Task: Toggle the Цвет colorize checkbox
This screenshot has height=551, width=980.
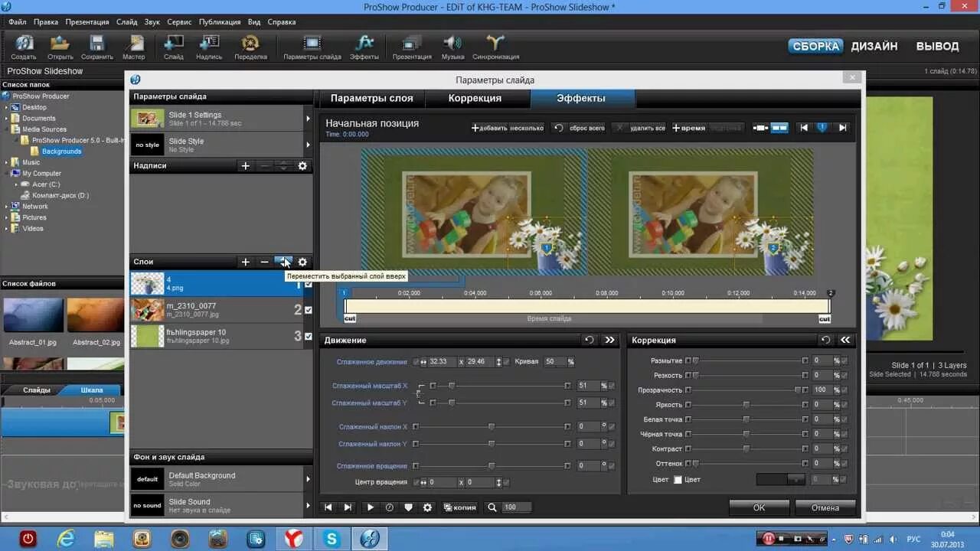Action: [678, 480]
